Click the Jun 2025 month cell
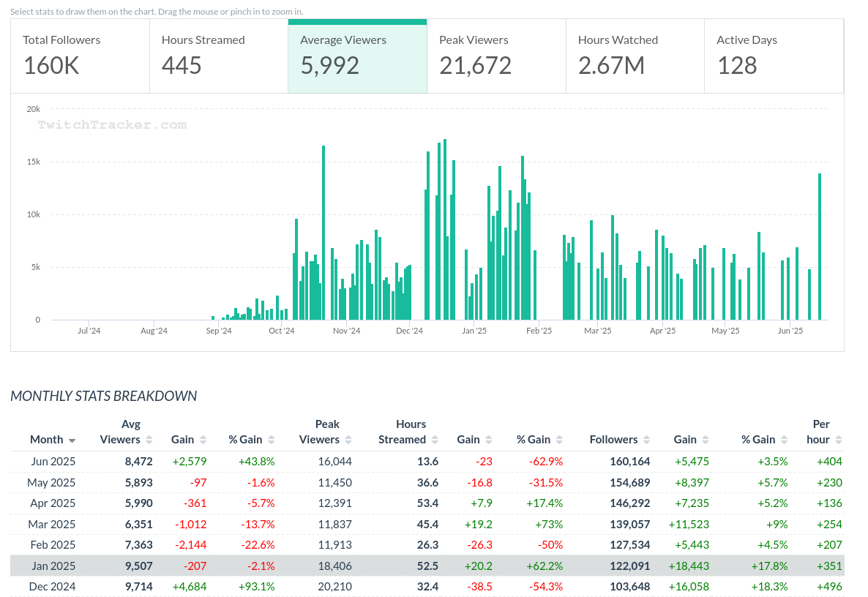 53,462
